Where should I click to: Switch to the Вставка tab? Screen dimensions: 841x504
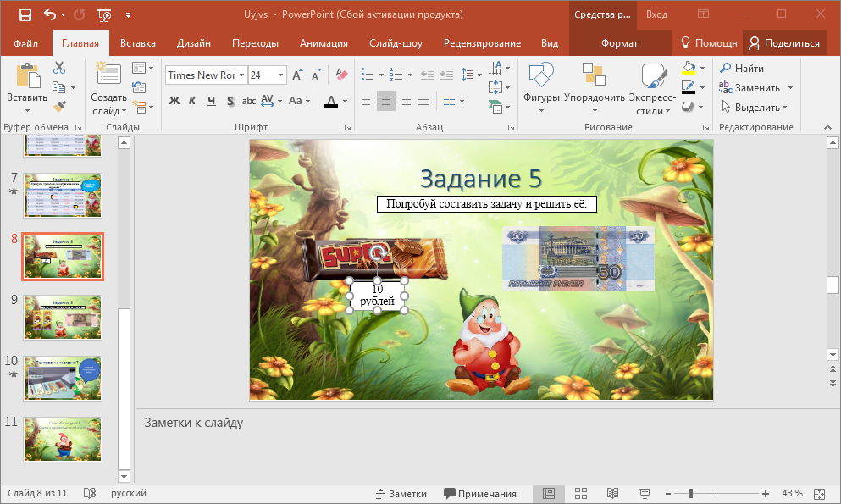[x=138, y=43]
